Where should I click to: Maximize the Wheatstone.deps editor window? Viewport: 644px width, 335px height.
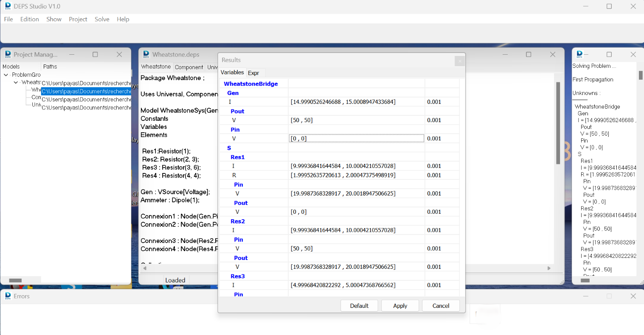[x=529, y=54]
